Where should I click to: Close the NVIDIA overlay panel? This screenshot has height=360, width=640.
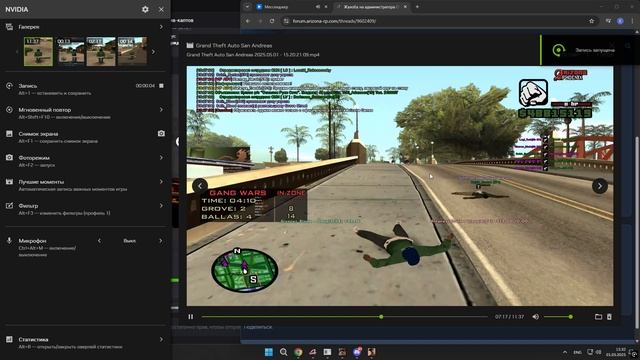(x=161, y=9)
